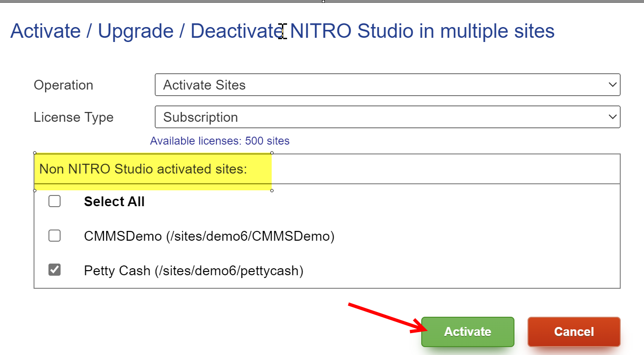Uncheck the Petty Cash site checkbox
The height and width of the screenshot is (355, 644).
(x=55, y=270)
